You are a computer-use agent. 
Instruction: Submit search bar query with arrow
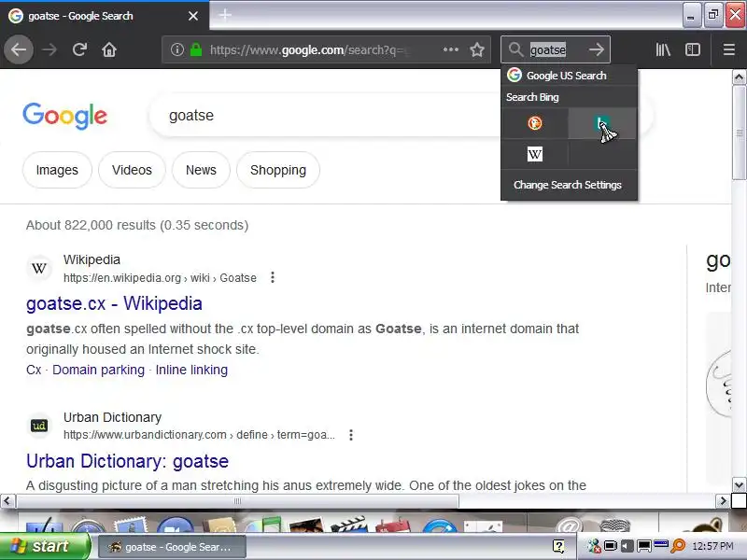[x=596, y=49]
